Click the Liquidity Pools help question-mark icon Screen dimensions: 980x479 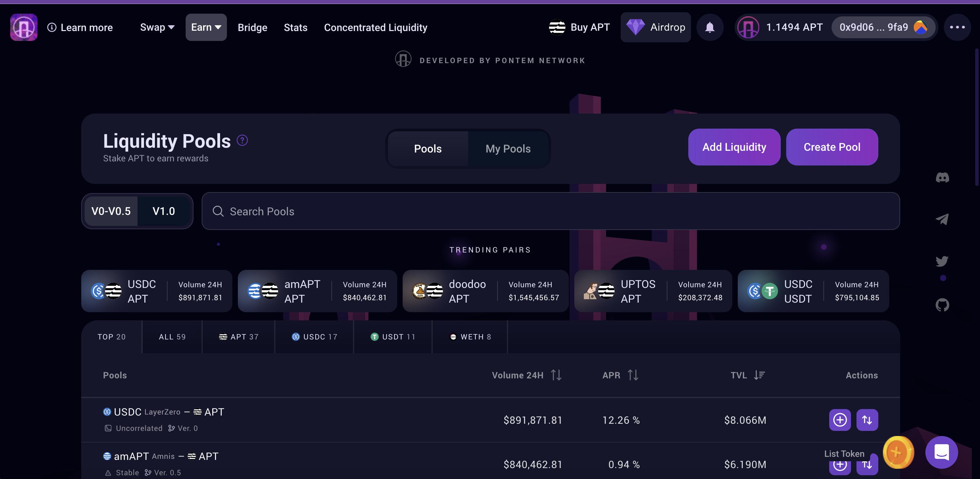[242, 141]
